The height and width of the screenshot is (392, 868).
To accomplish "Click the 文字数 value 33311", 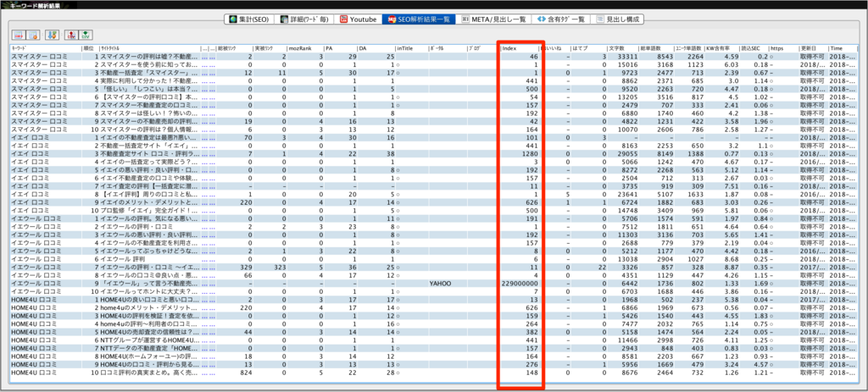I will click(x=627, y=57).
